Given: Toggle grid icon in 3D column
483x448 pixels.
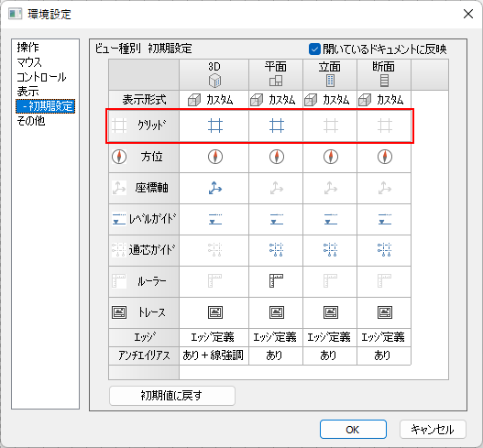Looking at the screenshot, I should click(215, 126).
